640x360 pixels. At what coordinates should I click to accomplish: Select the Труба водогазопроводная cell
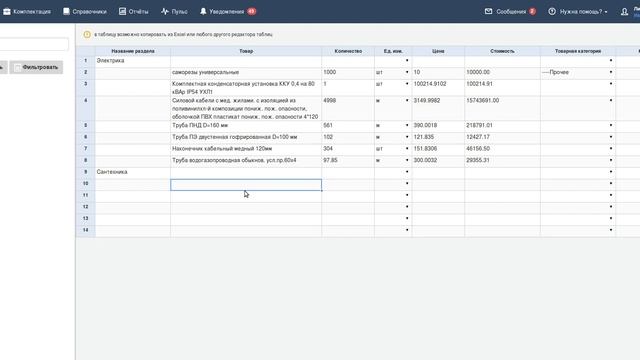pyautogui.click(x=246, y=161)
